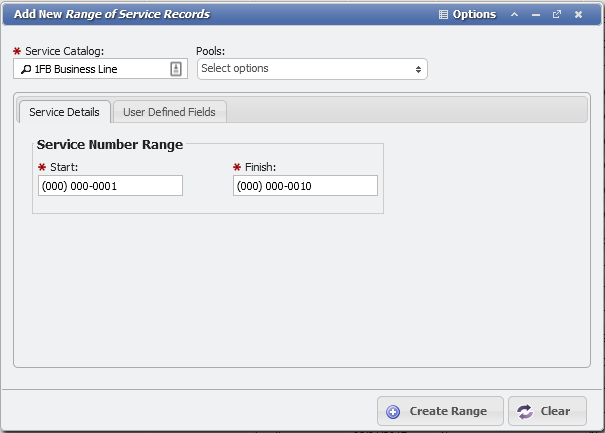Pop out the dialog into a new window
Screen dimensions: 605x433
pos(557,15)
